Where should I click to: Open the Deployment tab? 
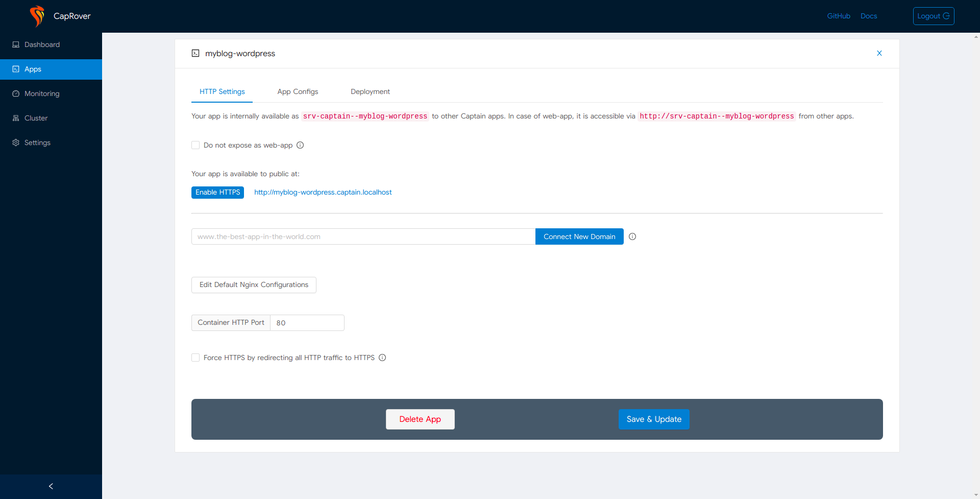click(x=370, y=91)
